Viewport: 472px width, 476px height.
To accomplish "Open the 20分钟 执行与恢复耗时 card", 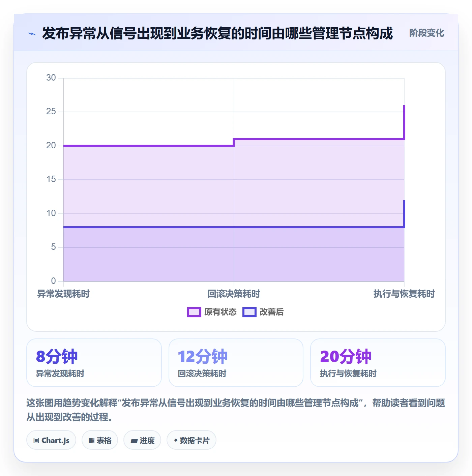I will pyautogui.click(x=378, y=363).
